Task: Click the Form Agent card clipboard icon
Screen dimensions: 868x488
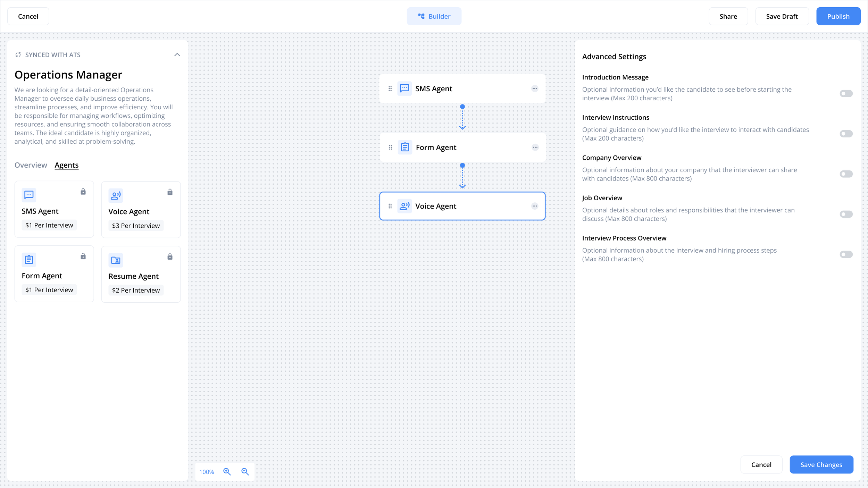Action: coord(29,259)
